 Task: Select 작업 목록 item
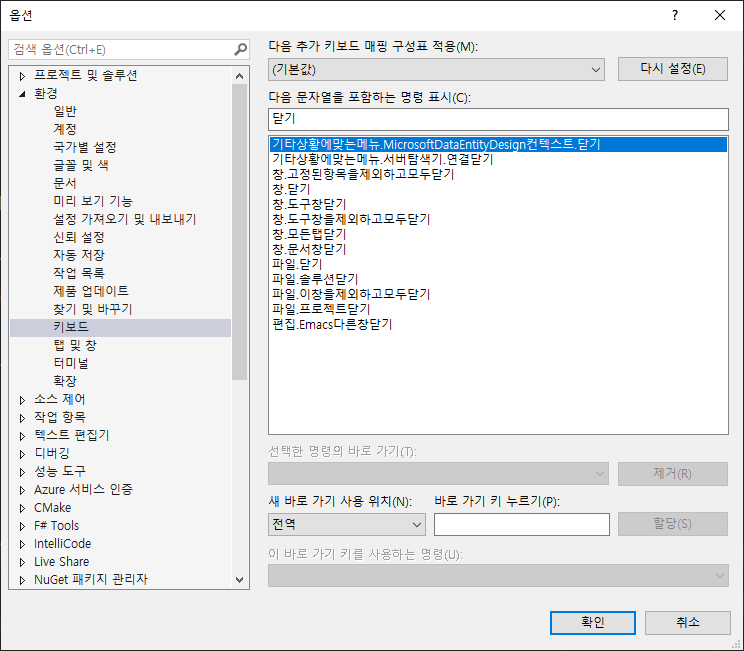click(x=78, y=273)
